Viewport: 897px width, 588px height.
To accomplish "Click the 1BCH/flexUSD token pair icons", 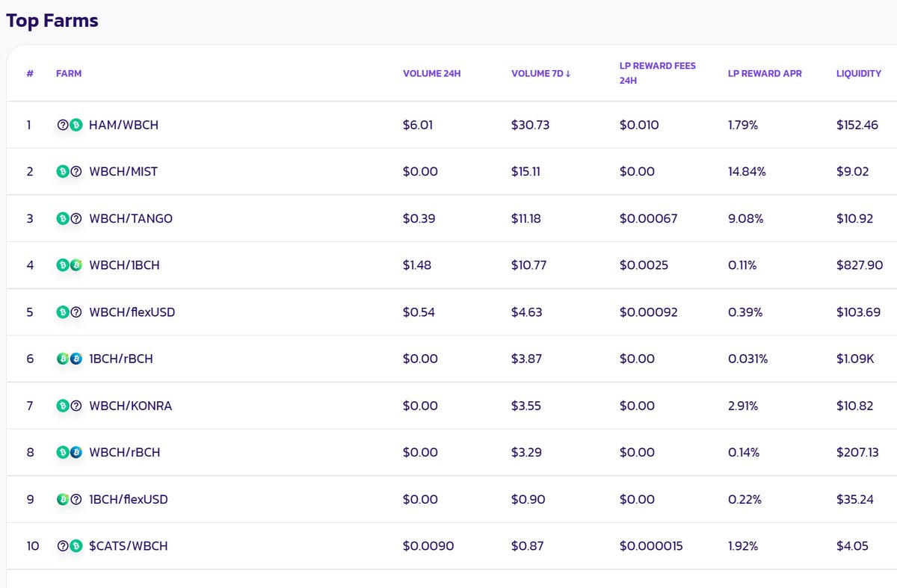I will point(70,499).
